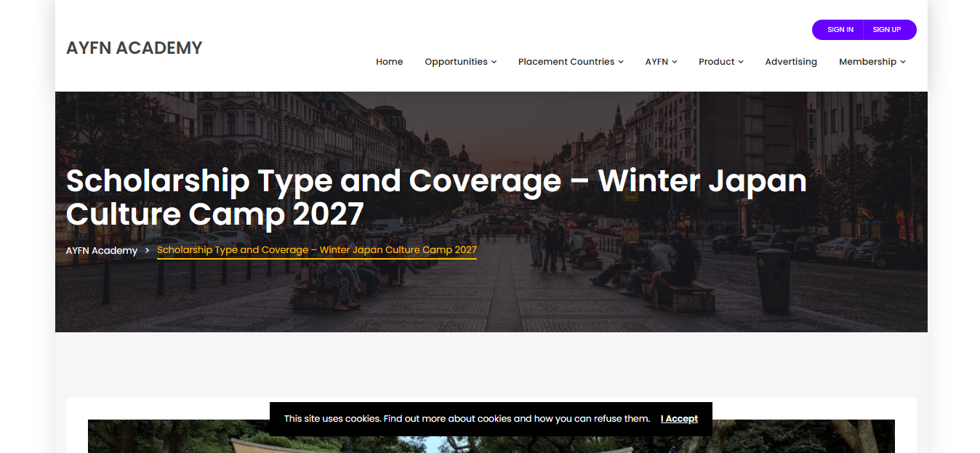Accept cookies with I Accept
This screenshot has height=453, width=980.
coord(679,419)
